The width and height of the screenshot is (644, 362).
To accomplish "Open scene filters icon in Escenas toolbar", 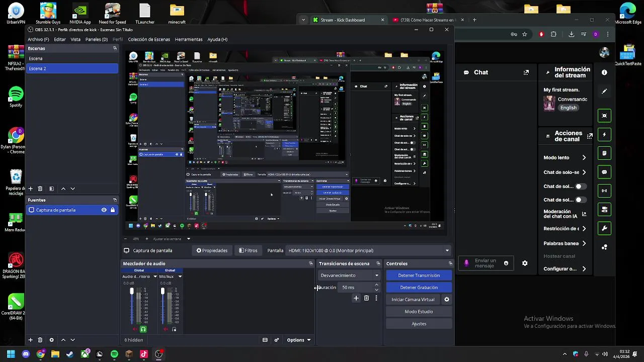I will point(51,189).
